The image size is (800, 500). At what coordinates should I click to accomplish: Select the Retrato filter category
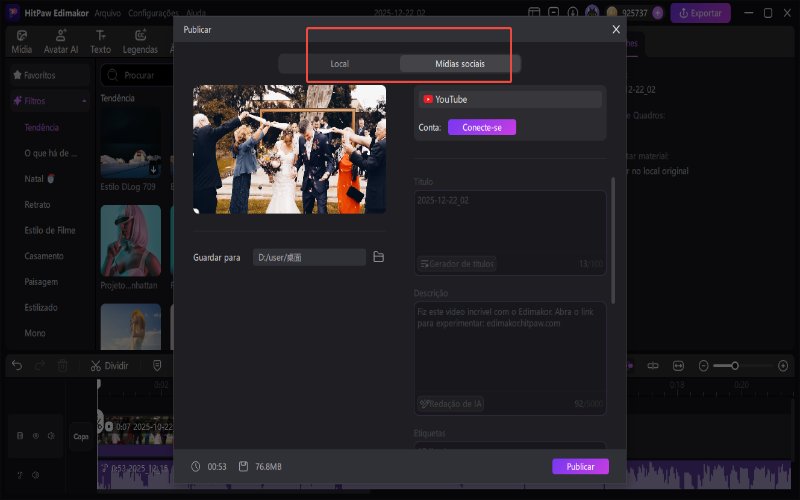point(37,205)
